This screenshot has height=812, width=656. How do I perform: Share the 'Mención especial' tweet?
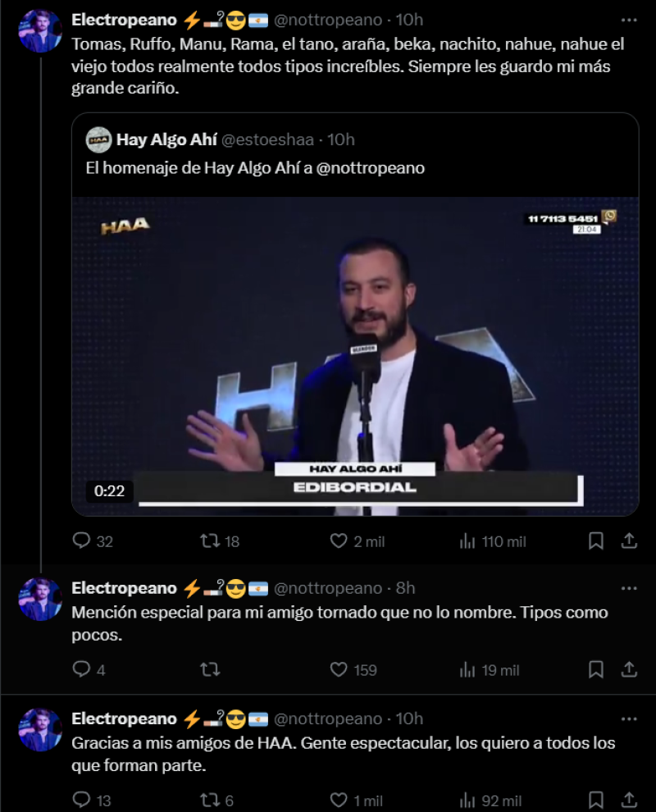pos(629,670)
